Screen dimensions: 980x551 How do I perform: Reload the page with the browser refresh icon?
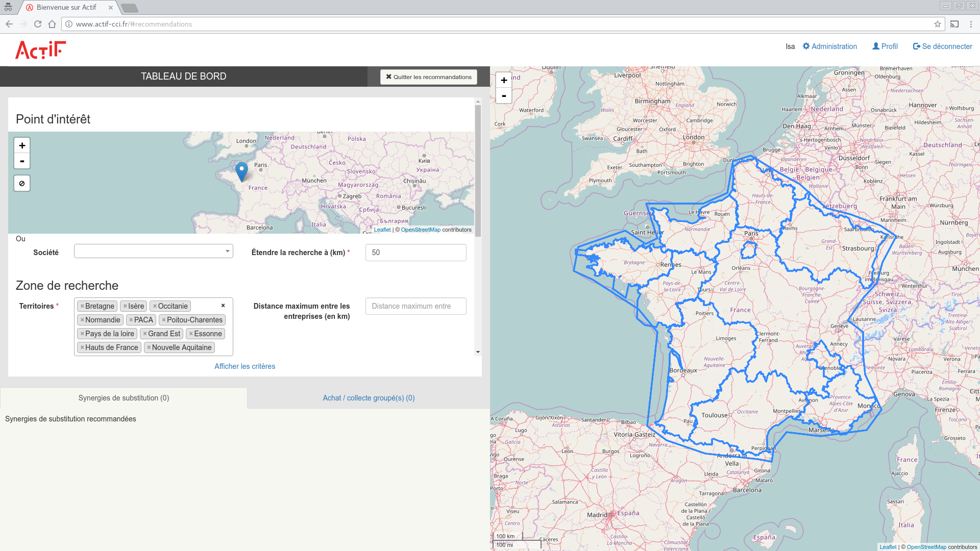[38, 24]
